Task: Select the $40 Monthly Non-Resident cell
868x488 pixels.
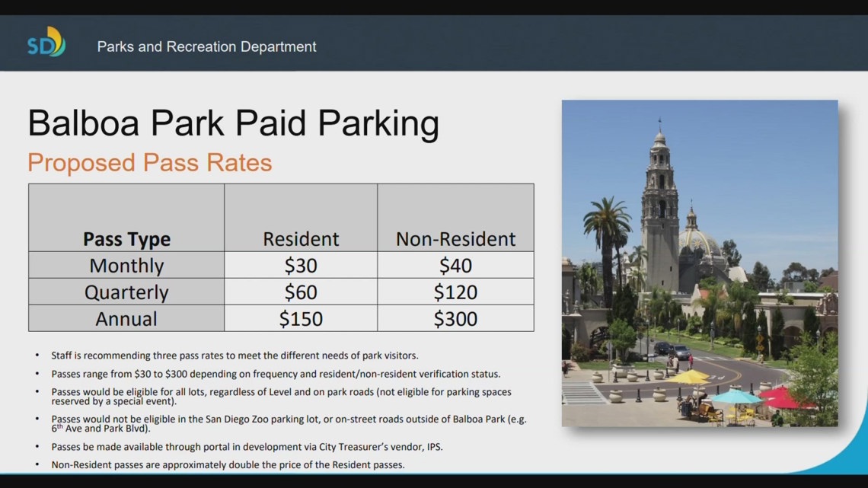Action: (x=455, y=265)
